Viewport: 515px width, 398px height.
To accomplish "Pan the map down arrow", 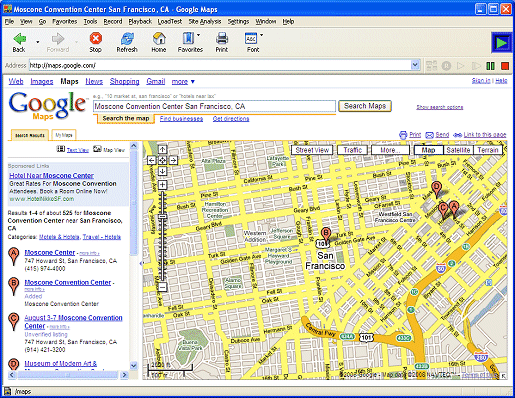I will pyautogui.click(x=162, y=171).
